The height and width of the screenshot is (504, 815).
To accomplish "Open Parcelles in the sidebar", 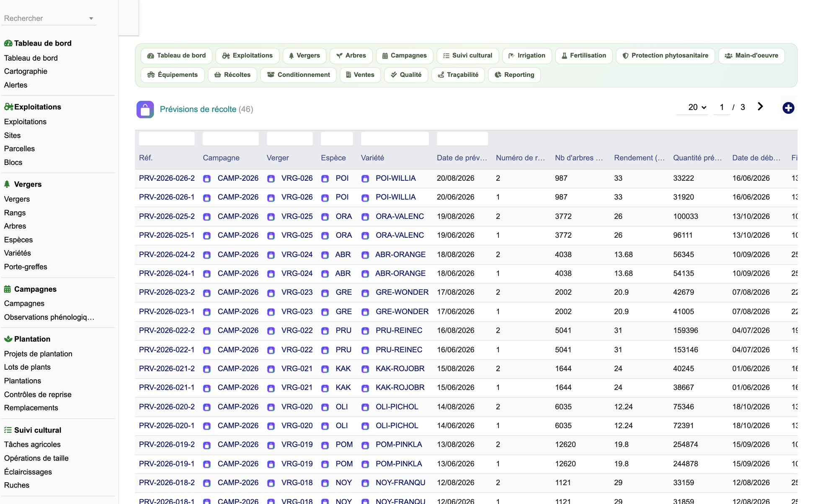I will point(19,149).
